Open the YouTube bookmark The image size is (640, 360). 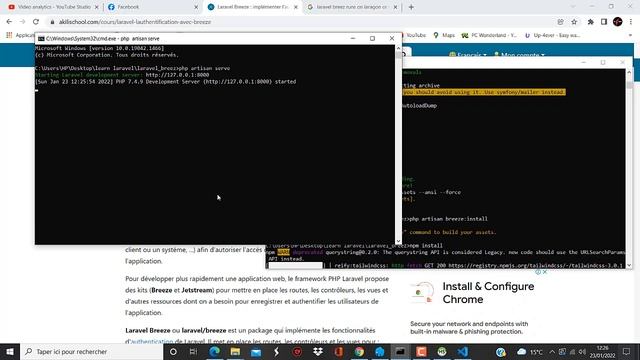click(x=415, y=36)
